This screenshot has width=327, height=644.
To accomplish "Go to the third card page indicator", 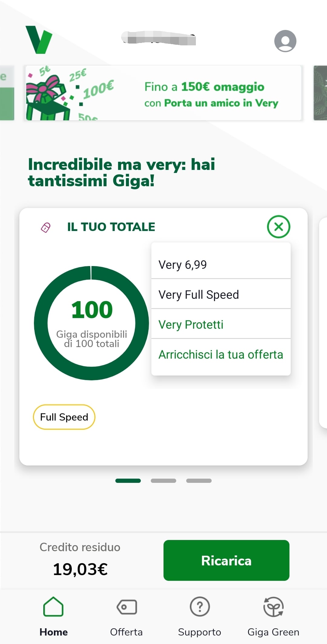I will pyautogui.click(x=199, y=481).
